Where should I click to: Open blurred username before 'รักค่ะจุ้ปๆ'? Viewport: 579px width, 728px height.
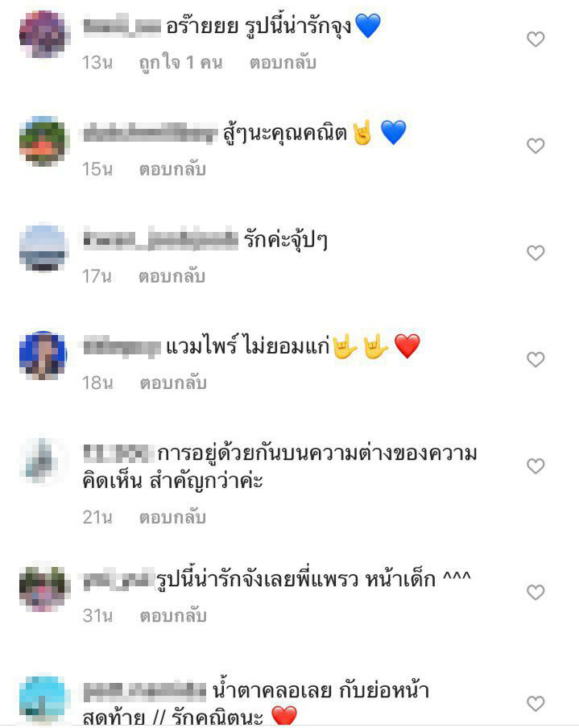[x=160, y=239]
